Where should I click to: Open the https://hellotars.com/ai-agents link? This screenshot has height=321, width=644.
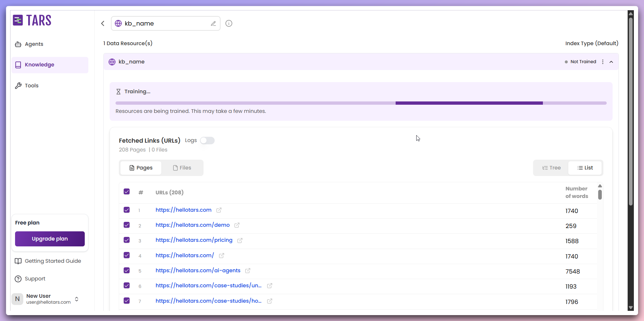click(198, 271)
